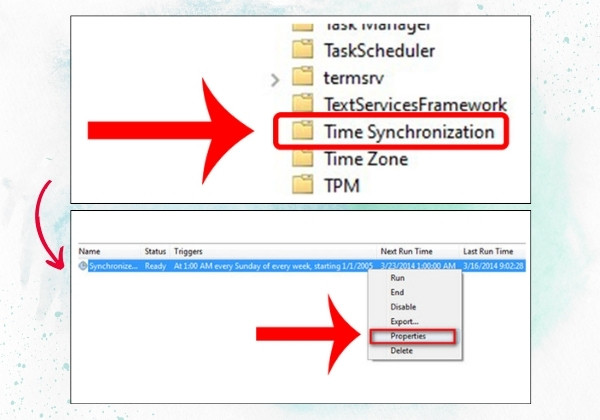
Task: Sort by the Triggers column header
Action: (x=188, y=251)
